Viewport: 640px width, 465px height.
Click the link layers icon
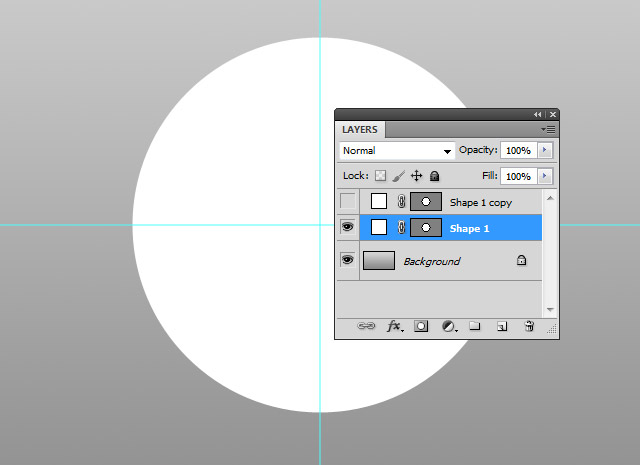366,326
